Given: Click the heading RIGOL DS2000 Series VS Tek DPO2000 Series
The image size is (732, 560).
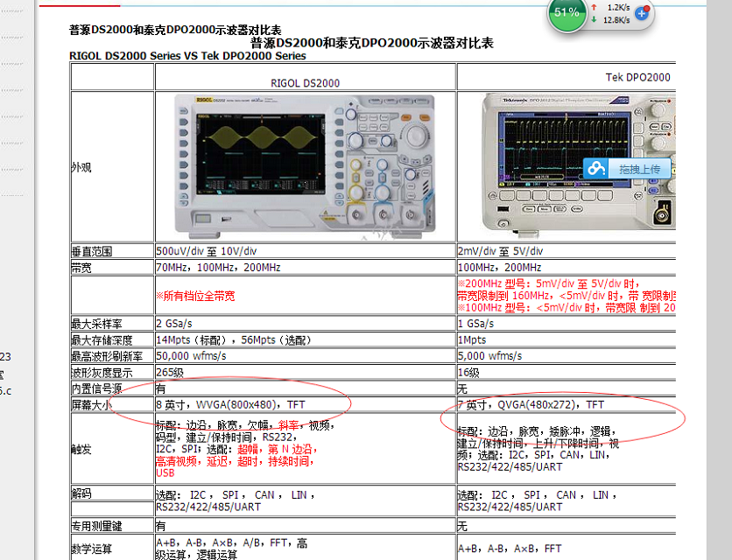Looking at the screenshot, I should (187, 56).
